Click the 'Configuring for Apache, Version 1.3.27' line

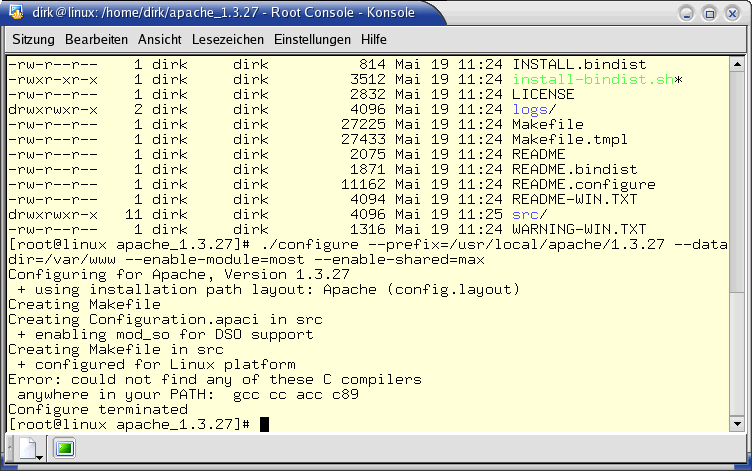[179, 275]
